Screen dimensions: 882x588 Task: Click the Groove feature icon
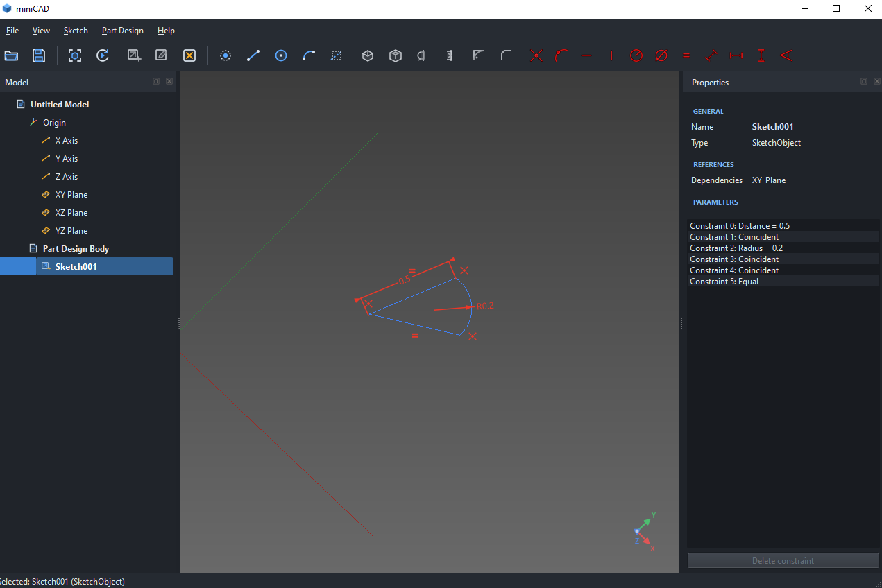point(450,55)
